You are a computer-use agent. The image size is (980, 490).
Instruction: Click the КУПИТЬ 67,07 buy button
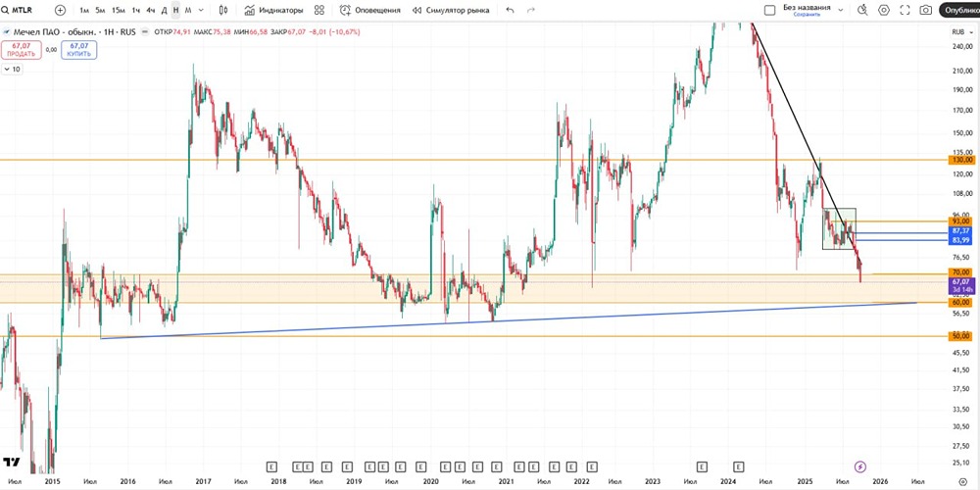[x=79, y=50]
